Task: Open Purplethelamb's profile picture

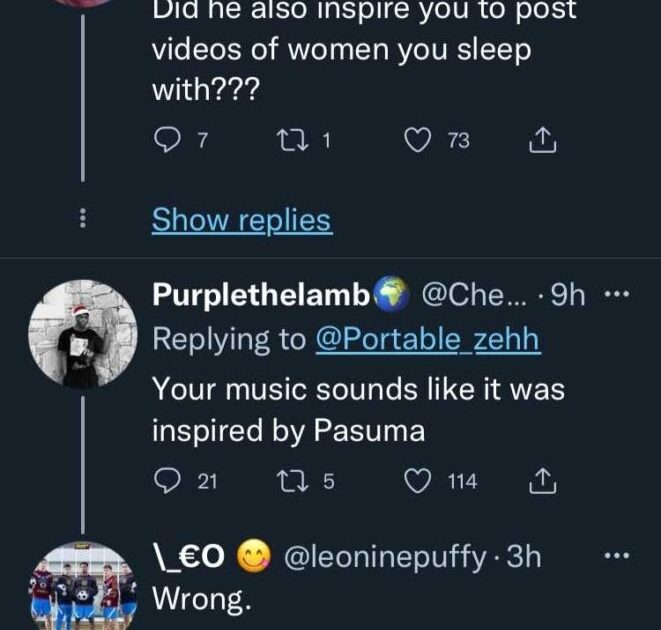Action: coord(82,333)
